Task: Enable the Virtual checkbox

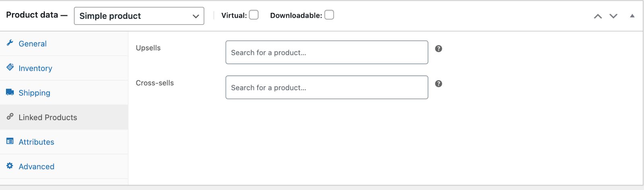Action: [254, 15]
